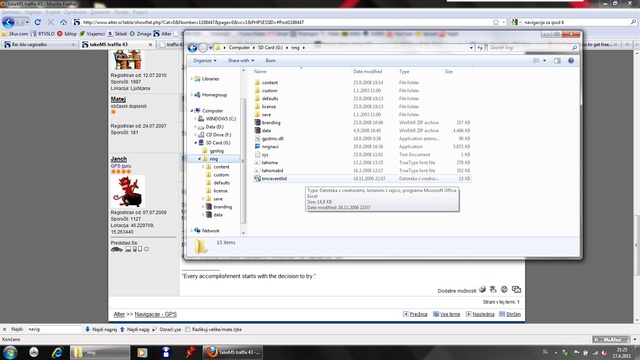Click the print icon beside Dodatne možnosti
The height and width of the screenshot is (360, 640).
tap(482, 289)
